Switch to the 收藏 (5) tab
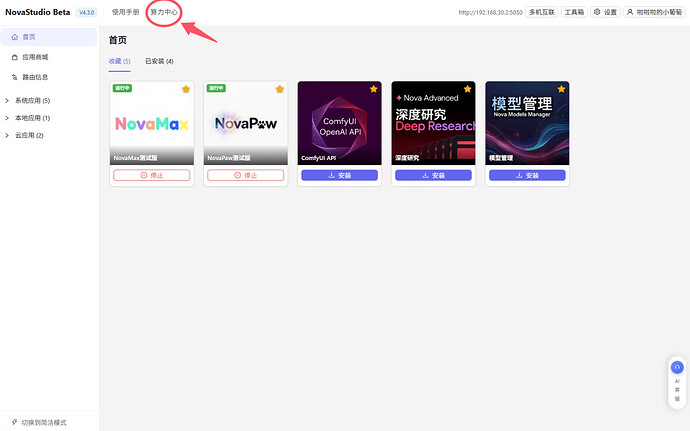Viewport: 690px width, 431px height. [120, 61]
